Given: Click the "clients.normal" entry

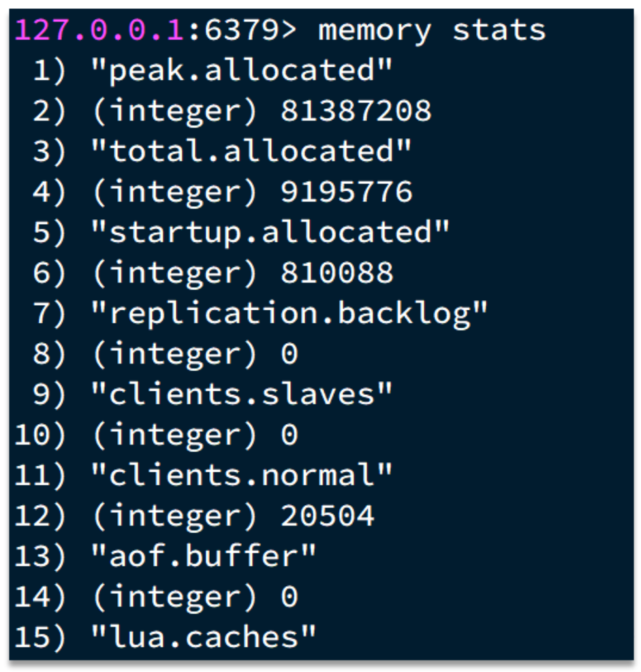Looking at the screenshot, I should 242,476.
